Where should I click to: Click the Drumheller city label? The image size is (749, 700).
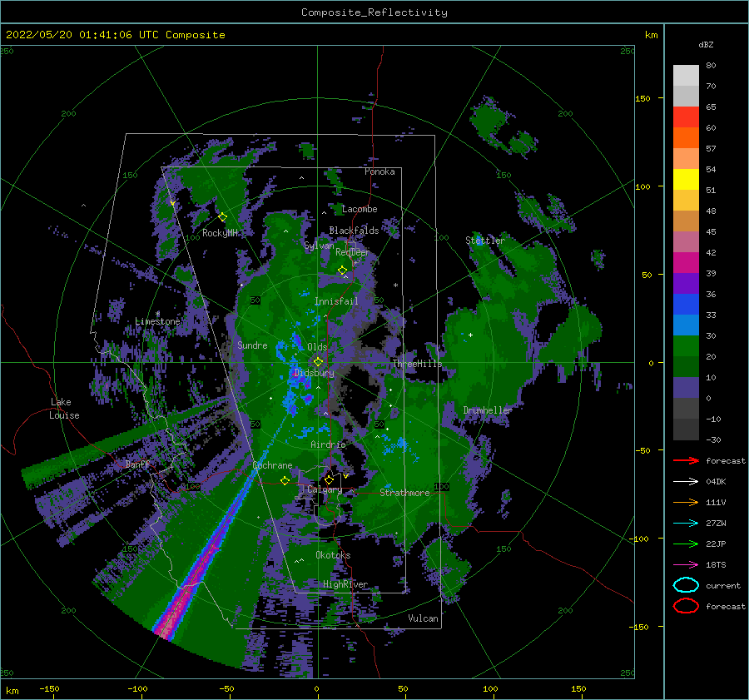tap(488, 410)
